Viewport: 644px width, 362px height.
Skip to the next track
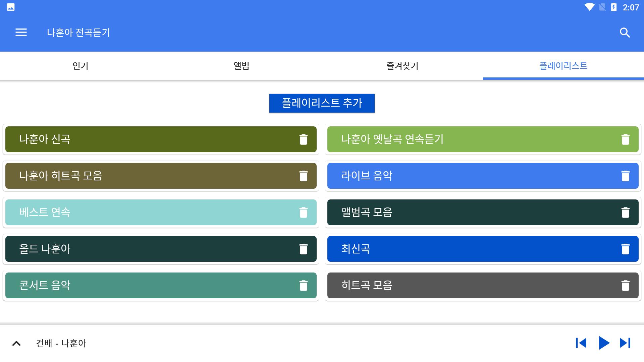(625, 343)
